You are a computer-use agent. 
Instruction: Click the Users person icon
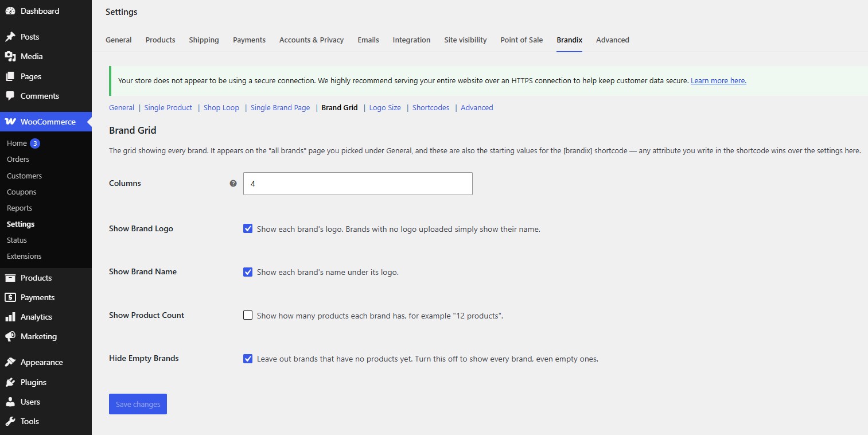(10, 402)
